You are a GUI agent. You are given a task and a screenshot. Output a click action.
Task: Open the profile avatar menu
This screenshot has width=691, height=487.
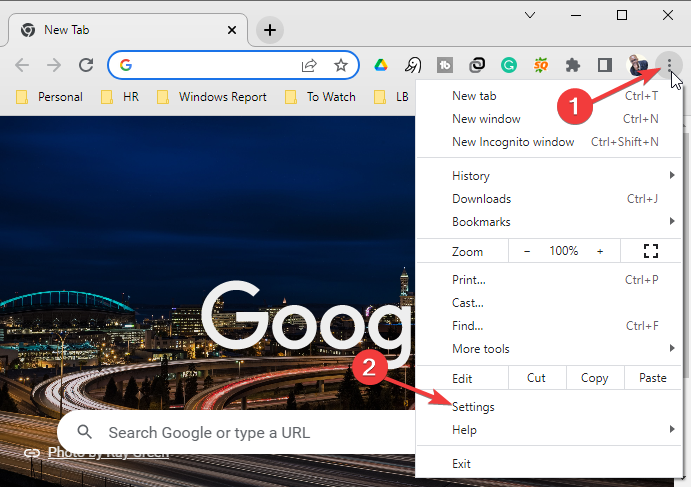pos(637,65)
